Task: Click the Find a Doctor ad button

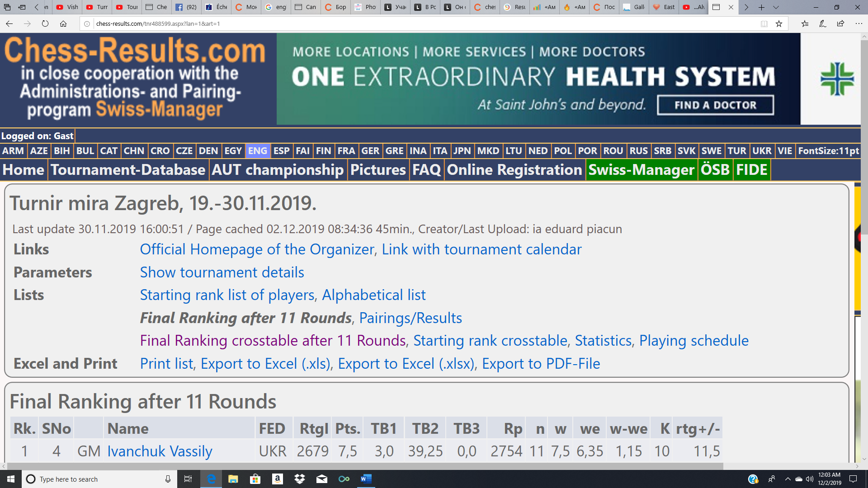Action: [715, 105]
